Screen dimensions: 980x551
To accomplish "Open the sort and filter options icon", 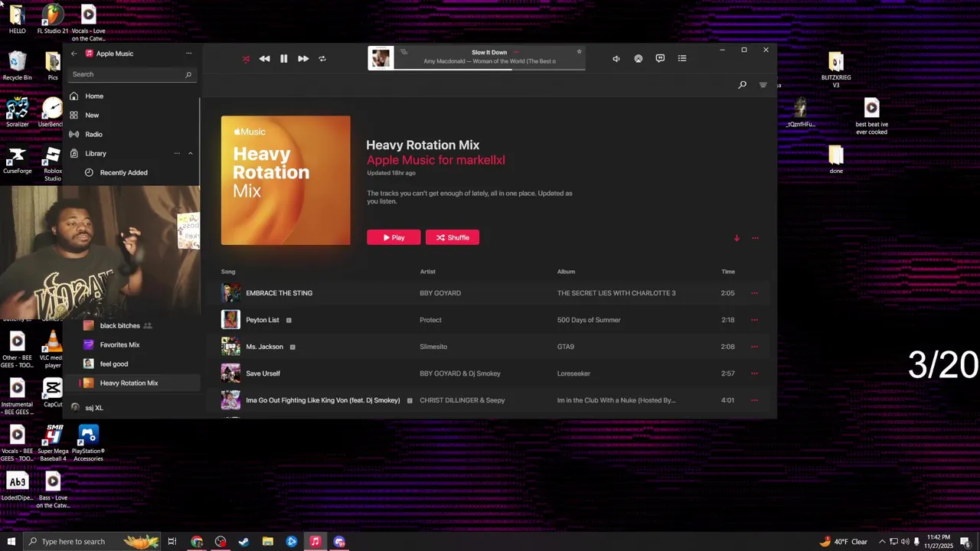I will (763, 85).
